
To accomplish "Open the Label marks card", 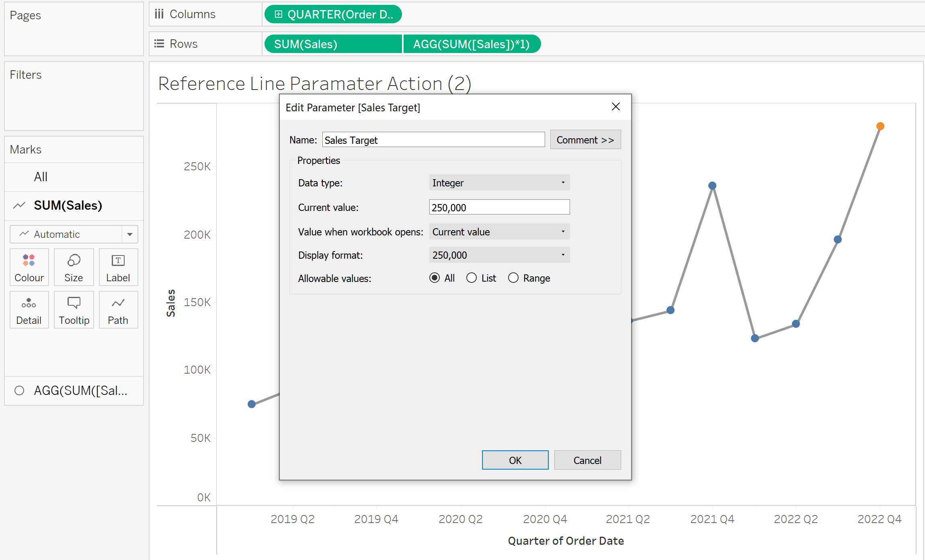I will point(118,267).
